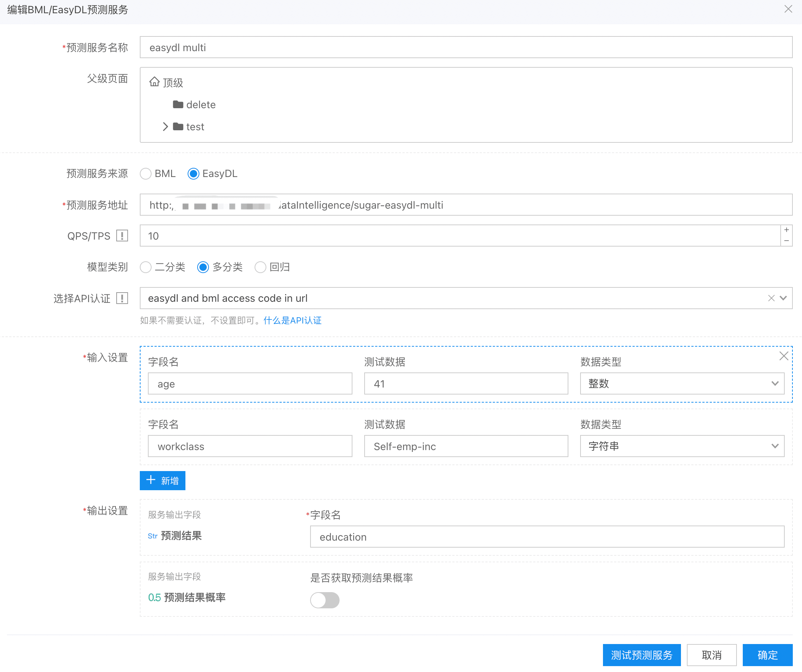Click the home icon beside 顶级
The width and height of the screenshot is (802, 672).
(154, 82)
